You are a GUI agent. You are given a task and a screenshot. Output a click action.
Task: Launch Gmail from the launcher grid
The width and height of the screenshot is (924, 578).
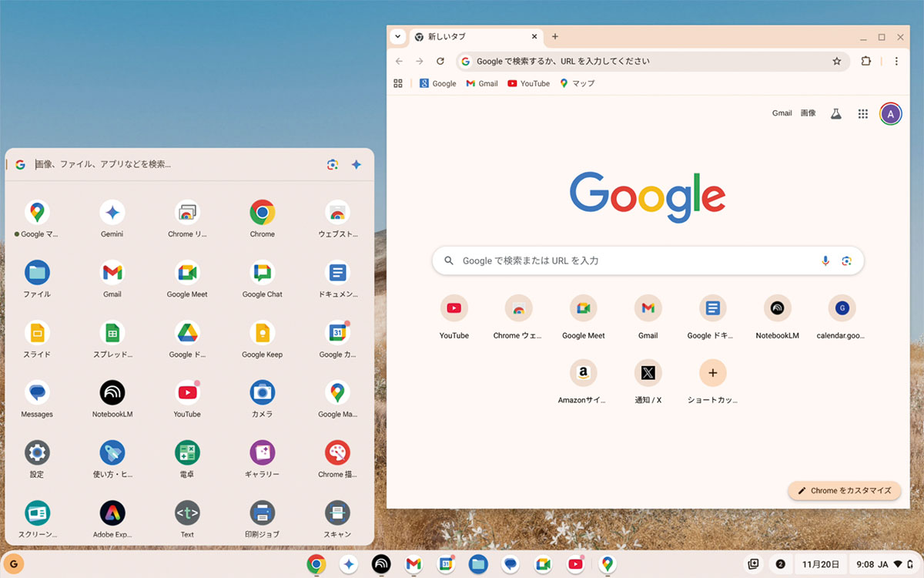[112, 273]
